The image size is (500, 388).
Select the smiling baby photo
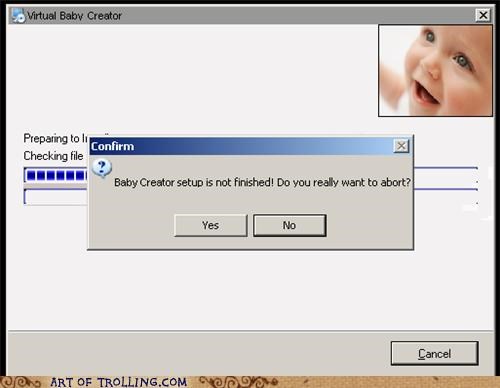click(x=435, y=71)
